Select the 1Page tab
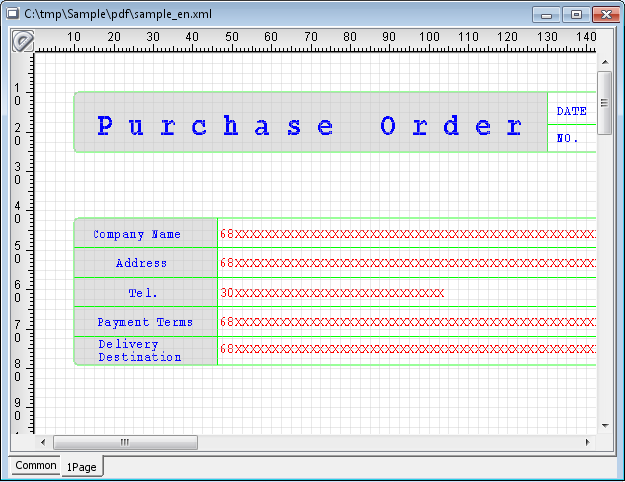Image resolution: width=625 pixels, height=482 pixels. (x=81, y=467)
